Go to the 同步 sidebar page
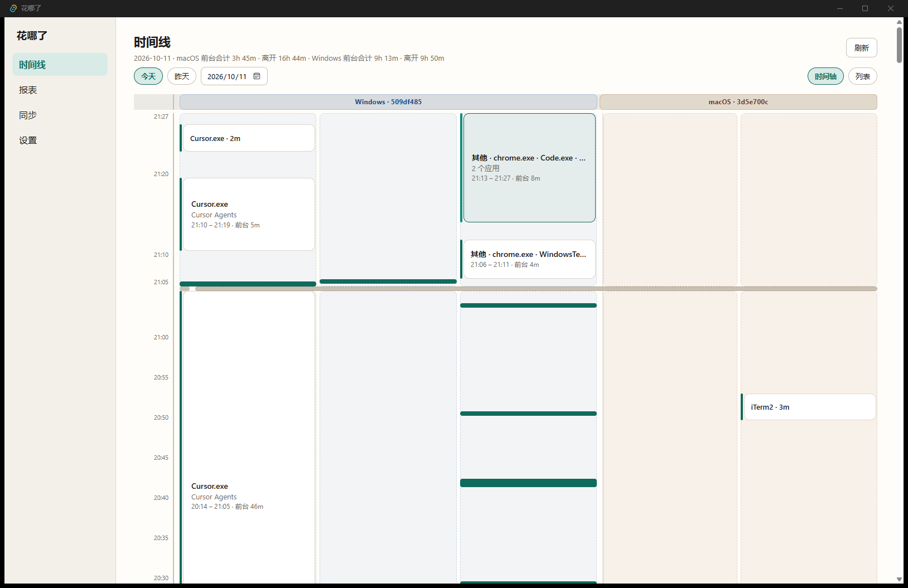This screenshot has height=588, width=908. [x=60, y=115]
